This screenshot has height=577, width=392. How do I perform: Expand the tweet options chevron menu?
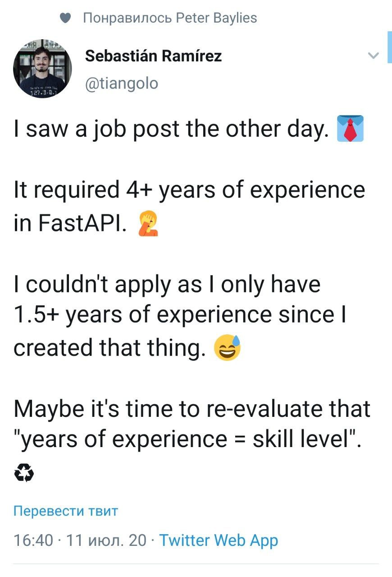click(373, 56)
